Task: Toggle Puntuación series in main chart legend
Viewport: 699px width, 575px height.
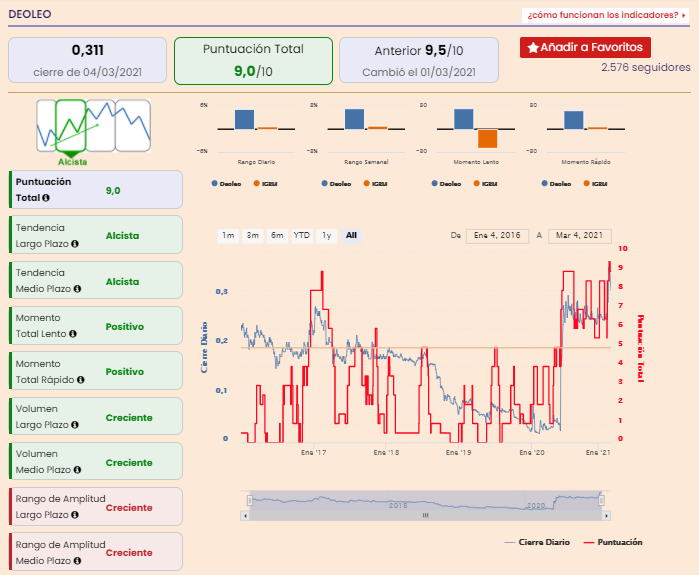Action: pyautogui.click(x=613, y=542)
